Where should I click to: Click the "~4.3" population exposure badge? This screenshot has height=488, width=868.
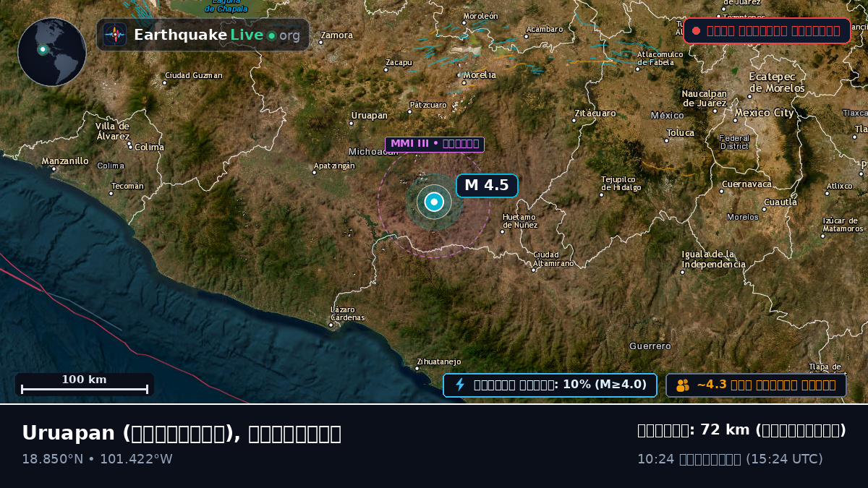point(756,385)
